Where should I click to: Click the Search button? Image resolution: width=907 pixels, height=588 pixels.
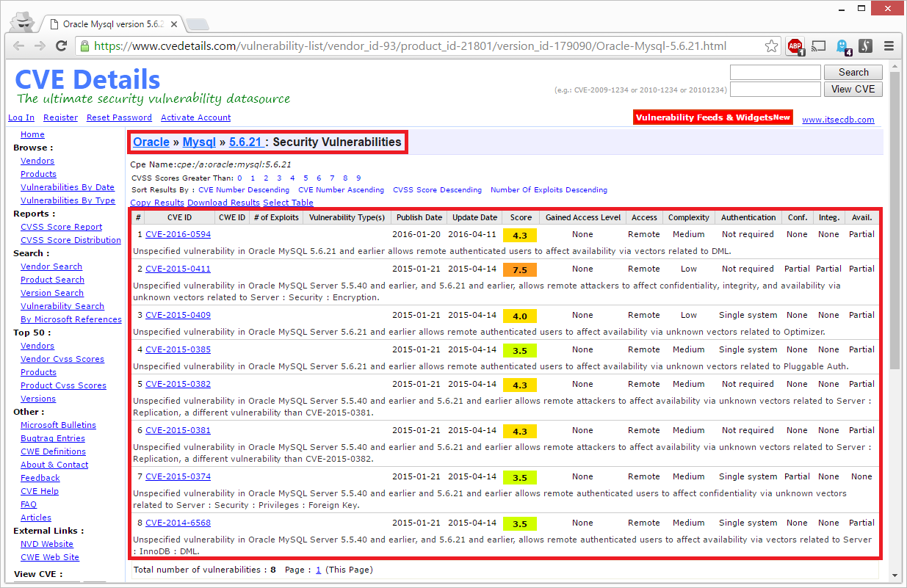click(853, 72)
